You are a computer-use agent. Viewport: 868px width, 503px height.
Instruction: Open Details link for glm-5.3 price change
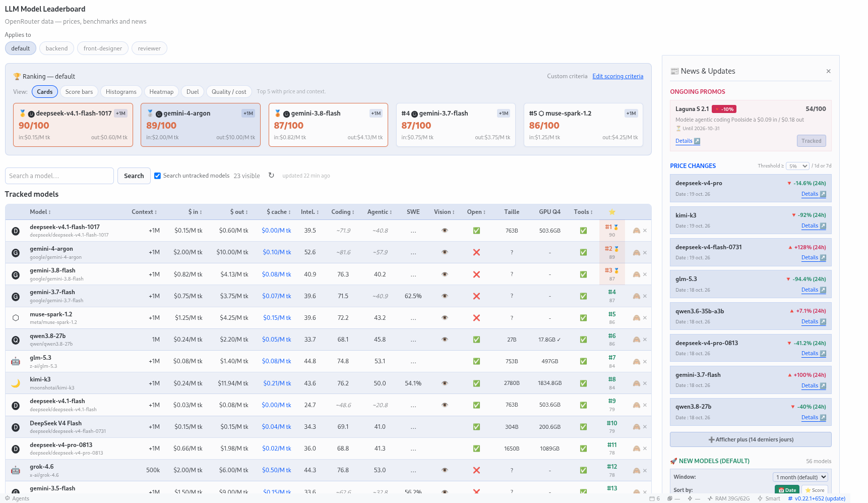point(814,290)
